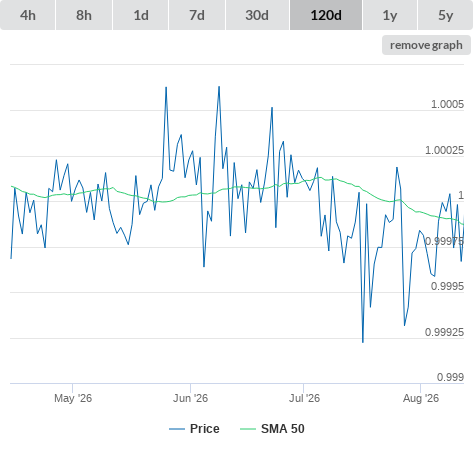Click the blue Price legend line swatch
This screenshot has height=455, width=474.
(x=177, y=429)
